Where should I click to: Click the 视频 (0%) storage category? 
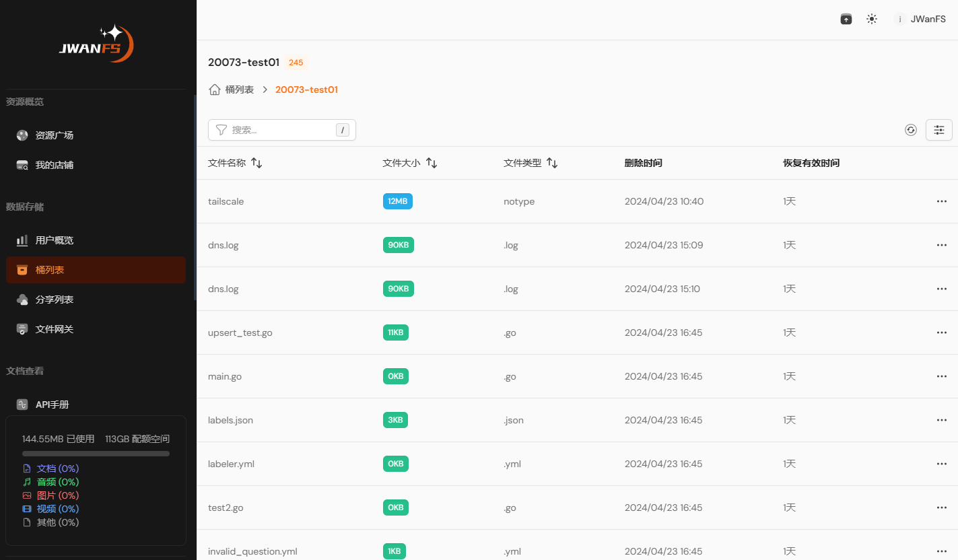point(51,509)
